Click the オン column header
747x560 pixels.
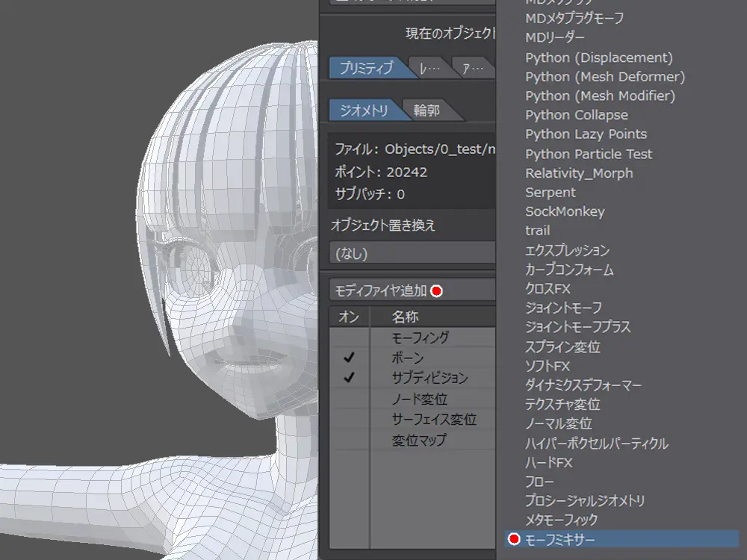click(x=349, y=317)
